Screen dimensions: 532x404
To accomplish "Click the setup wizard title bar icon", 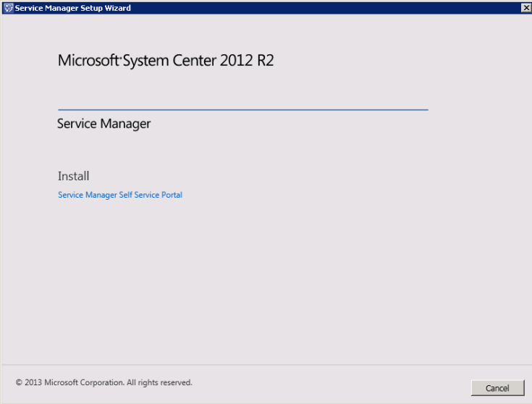I will [x=8, y=7].
